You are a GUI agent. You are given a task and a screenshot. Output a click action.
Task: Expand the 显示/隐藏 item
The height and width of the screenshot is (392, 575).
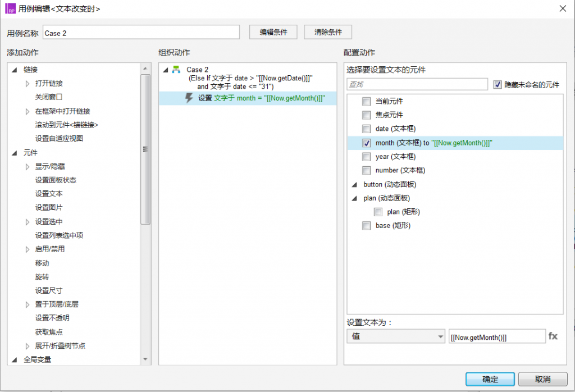pos(28,167)
